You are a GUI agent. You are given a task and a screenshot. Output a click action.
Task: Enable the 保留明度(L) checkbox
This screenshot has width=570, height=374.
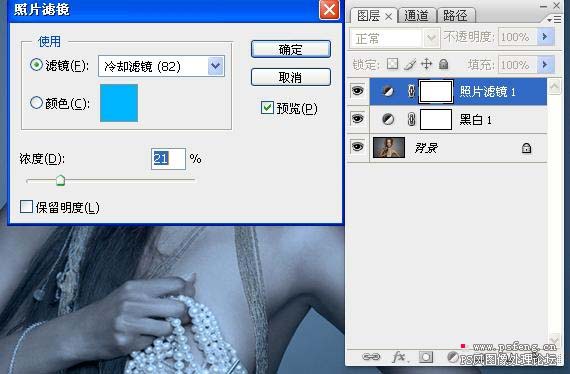click(x=26, y=207)
